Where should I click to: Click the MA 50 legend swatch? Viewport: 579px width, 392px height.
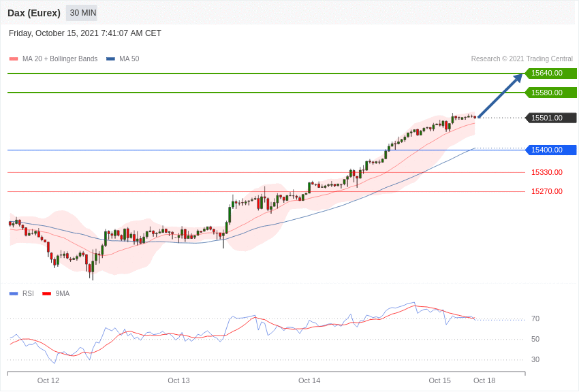(x=110, y=59)
